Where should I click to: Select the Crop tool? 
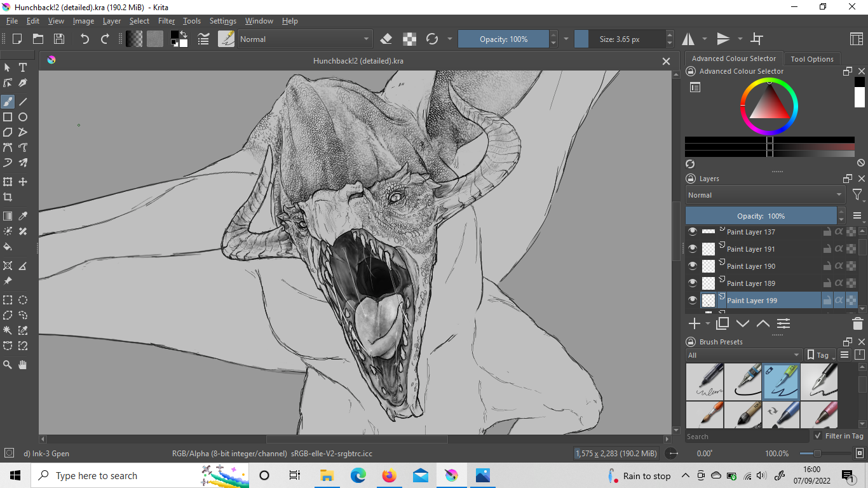pyautogui.click(x=8, y=197)
